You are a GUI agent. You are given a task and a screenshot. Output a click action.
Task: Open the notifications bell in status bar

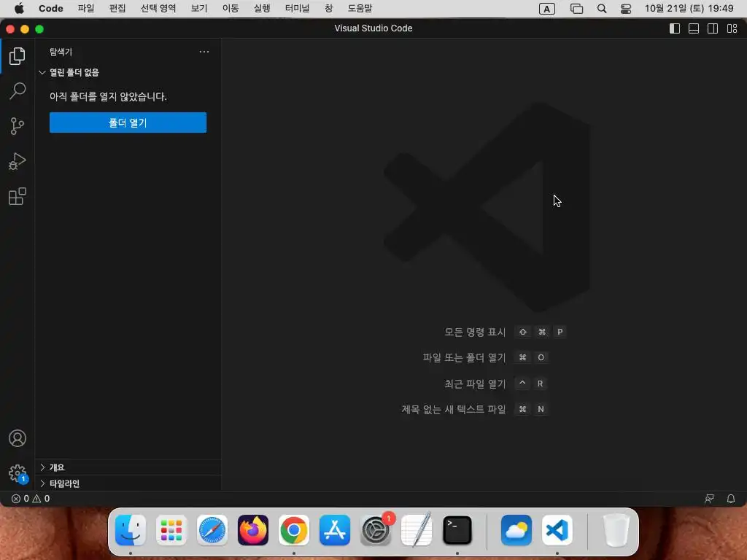[x=731, y=499]
